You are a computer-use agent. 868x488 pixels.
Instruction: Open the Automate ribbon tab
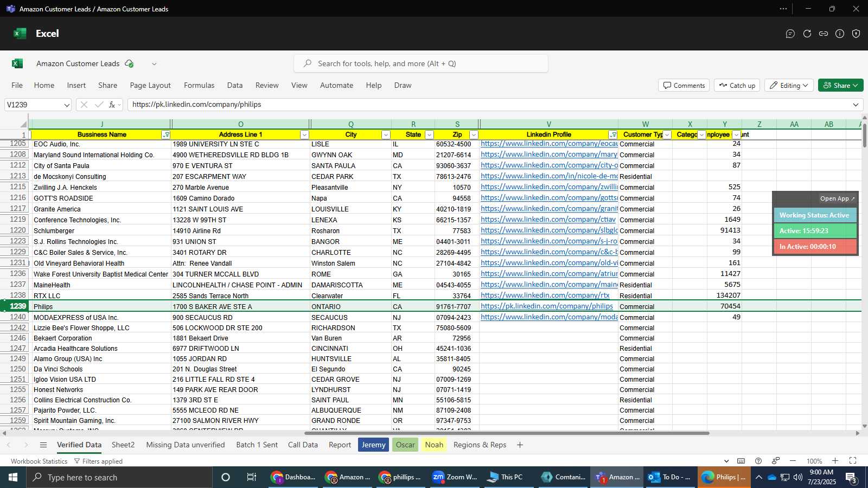[x=336, y=85]
